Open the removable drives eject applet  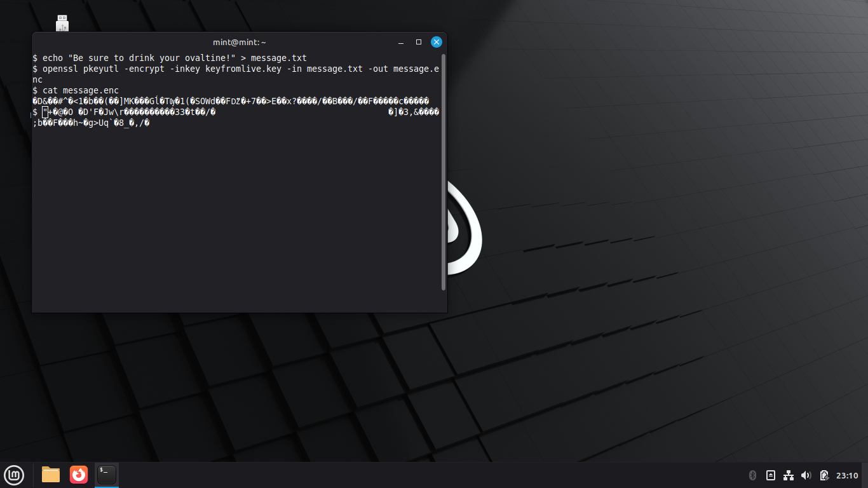(771, 475)
